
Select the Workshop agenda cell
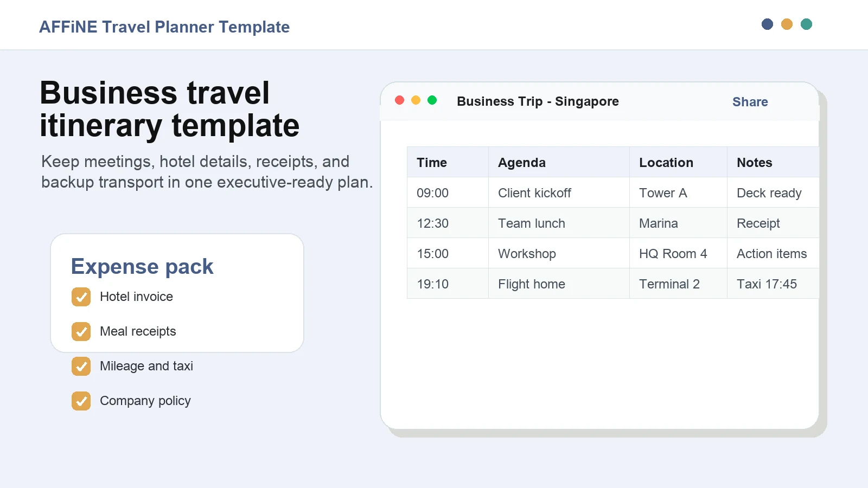[x=559, y=253]
